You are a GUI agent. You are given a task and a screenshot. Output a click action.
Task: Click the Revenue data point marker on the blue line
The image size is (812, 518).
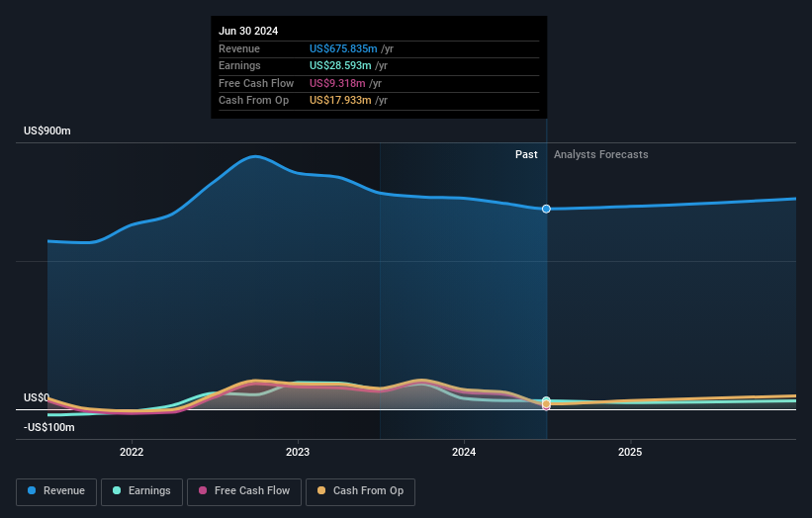[546, 209]
